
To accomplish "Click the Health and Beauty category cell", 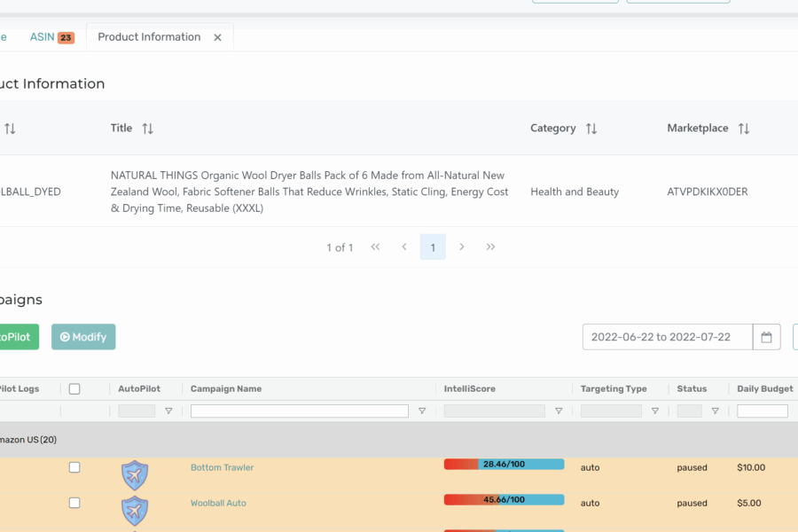I will point(575,192).
